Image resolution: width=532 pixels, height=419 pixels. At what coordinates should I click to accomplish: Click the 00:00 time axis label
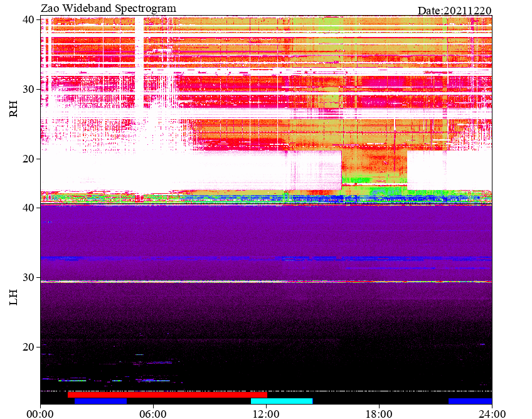40,414
